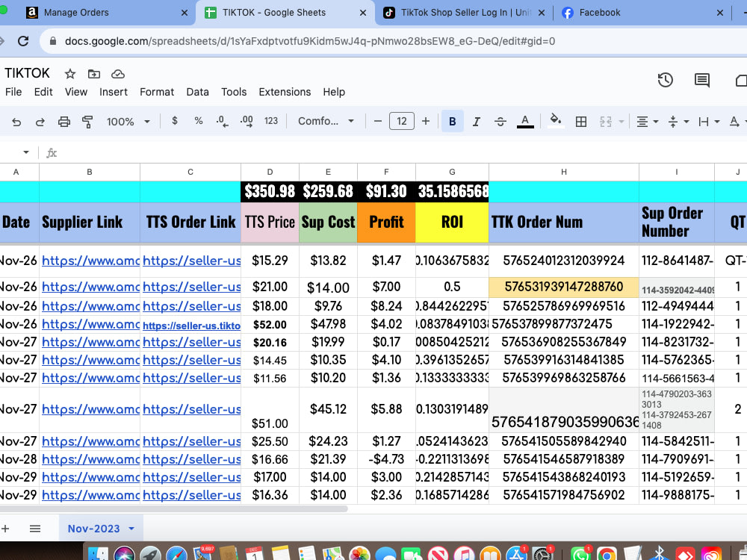The height and width of the screenshot is (560, 747).
Task: Click the formula bar fx field
Action: coord(400,153)
